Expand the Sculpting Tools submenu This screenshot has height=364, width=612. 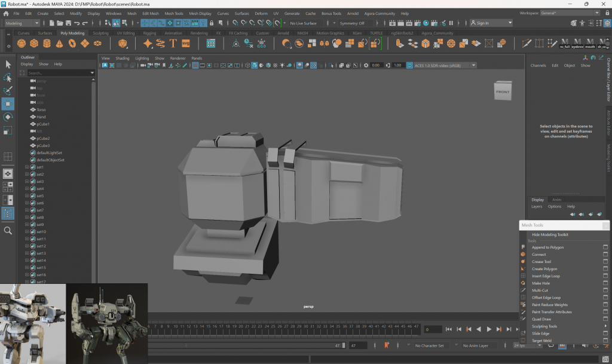[x=544, y=326]
